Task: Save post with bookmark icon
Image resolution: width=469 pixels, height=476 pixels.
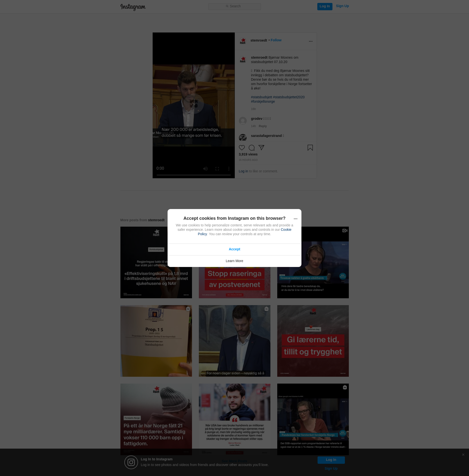Action: point(310,148)
